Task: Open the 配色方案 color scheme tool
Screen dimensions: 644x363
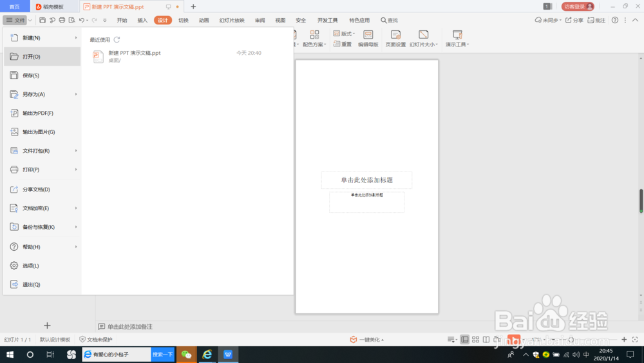Action: point(314,39)
